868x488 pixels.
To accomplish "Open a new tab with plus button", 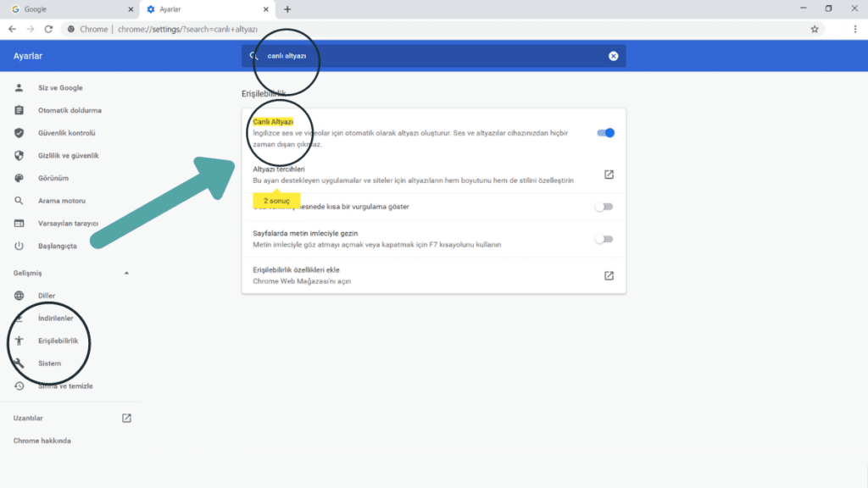I will click(287, 9).
